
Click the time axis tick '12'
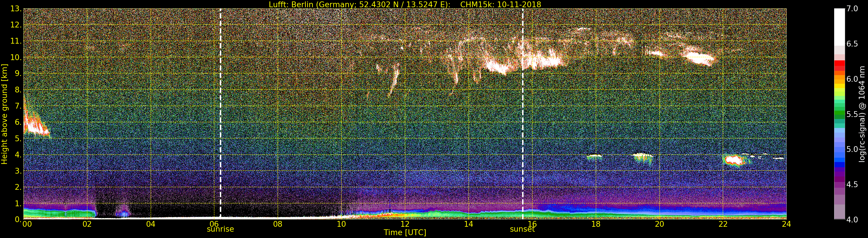(x=405, y=224)
